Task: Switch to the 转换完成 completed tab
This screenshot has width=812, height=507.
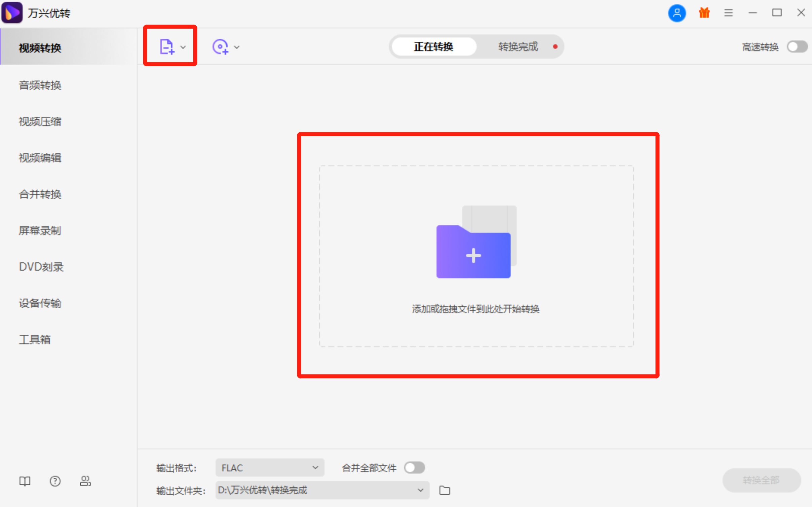Action: click(518, 46)
